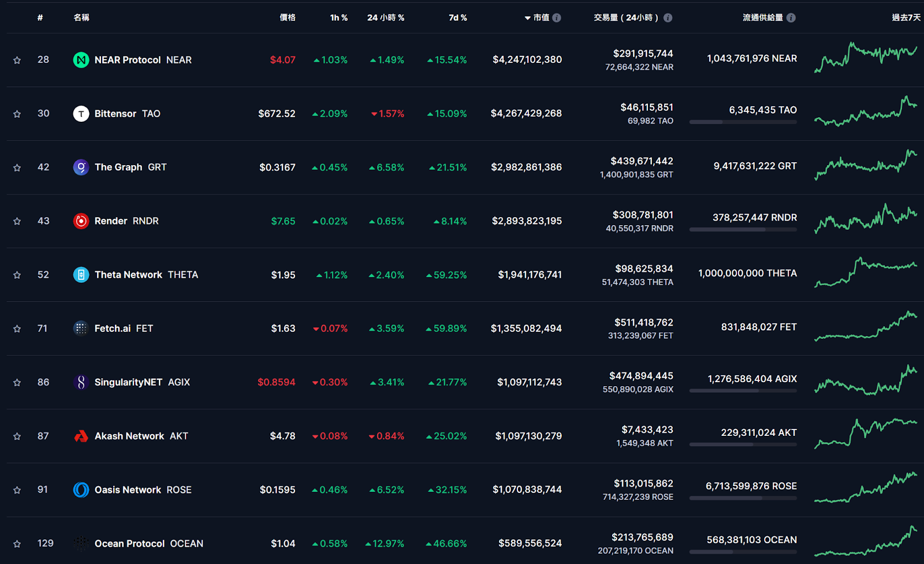Viewport: 924px width, 564px height.
Task: Click The Graph GRT logo icon
Action: tap(81, 167)
